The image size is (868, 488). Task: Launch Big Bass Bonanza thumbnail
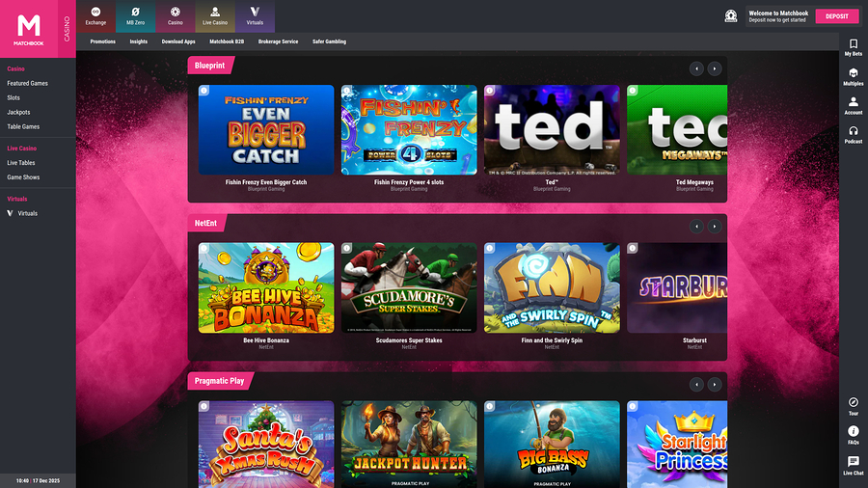(x=552, y=445)
